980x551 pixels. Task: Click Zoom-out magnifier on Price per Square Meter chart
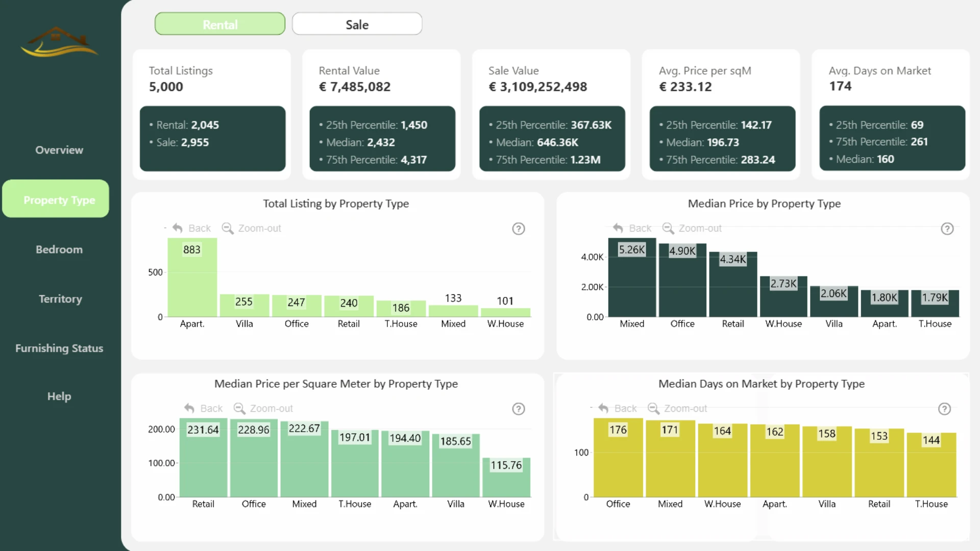click(x=239, y=408)
